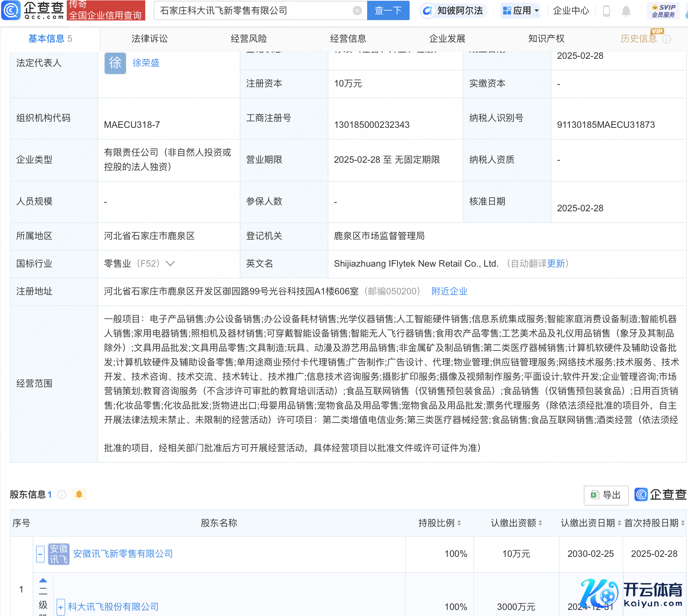Click the 徐 avatar of legal representative
This screenshot has height=616, width=688.
click(x=115, y=63)
